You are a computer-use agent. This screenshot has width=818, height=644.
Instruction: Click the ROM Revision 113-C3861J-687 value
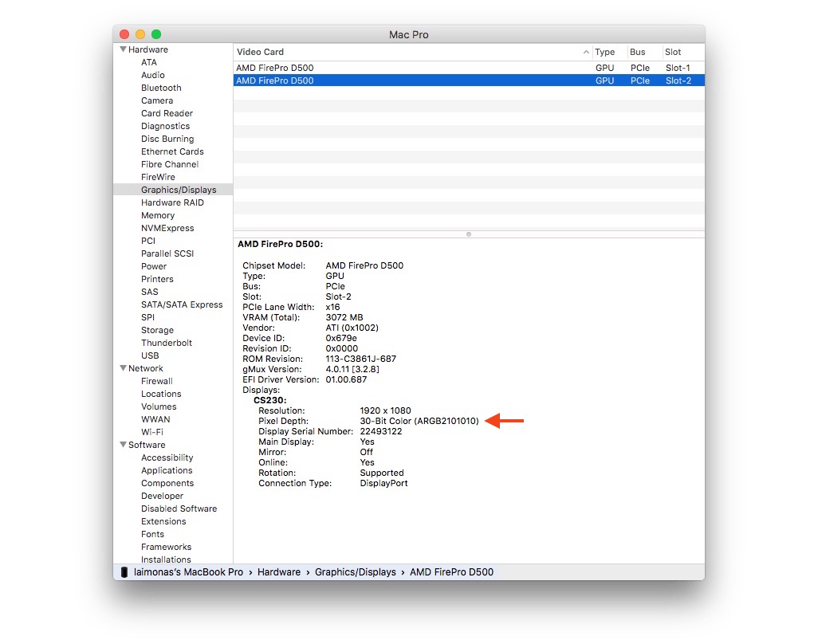click(x=360, y=359)
